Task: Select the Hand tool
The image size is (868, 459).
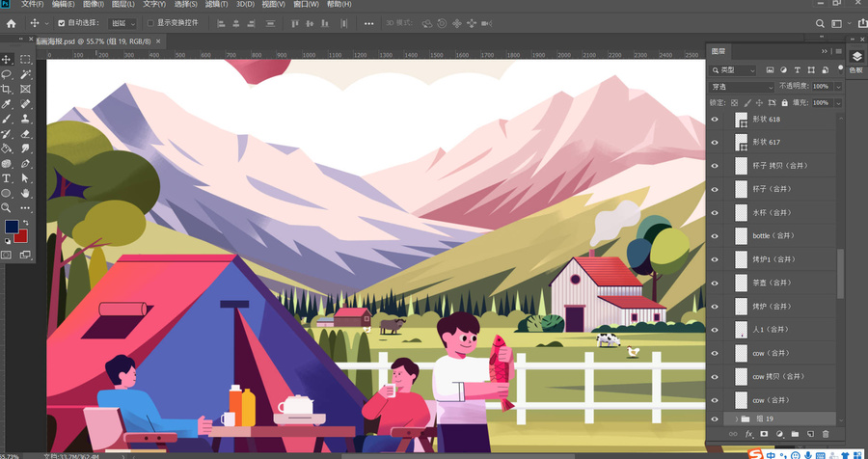Action: (25, 193)
